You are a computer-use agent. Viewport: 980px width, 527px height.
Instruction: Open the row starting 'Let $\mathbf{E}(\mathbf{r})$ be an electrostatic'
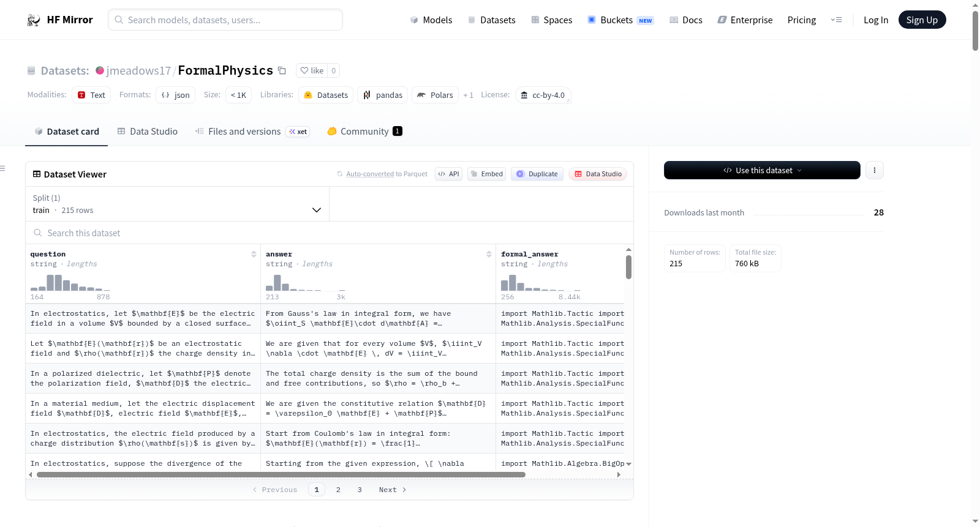143,348
